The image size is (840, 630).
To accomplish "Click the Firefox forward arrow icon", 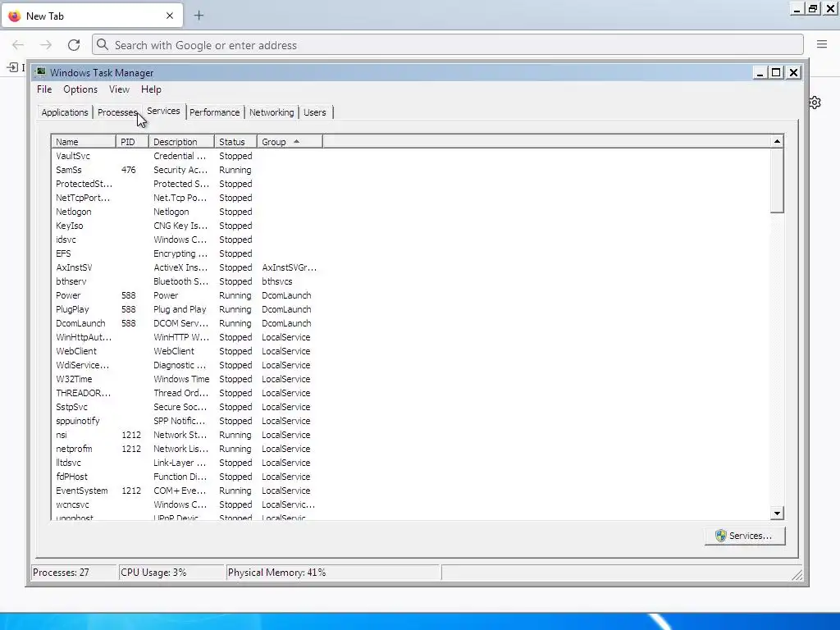I will [46, 45].
